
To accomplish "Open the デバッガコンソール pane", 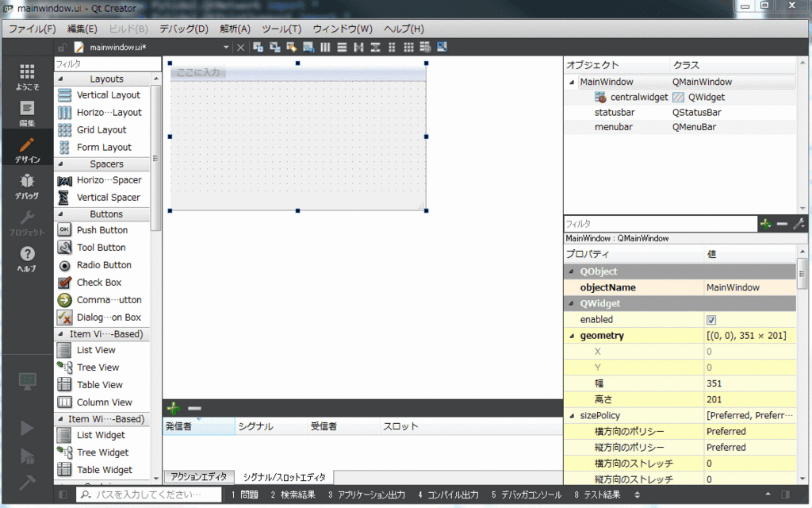I will [527, 495].
